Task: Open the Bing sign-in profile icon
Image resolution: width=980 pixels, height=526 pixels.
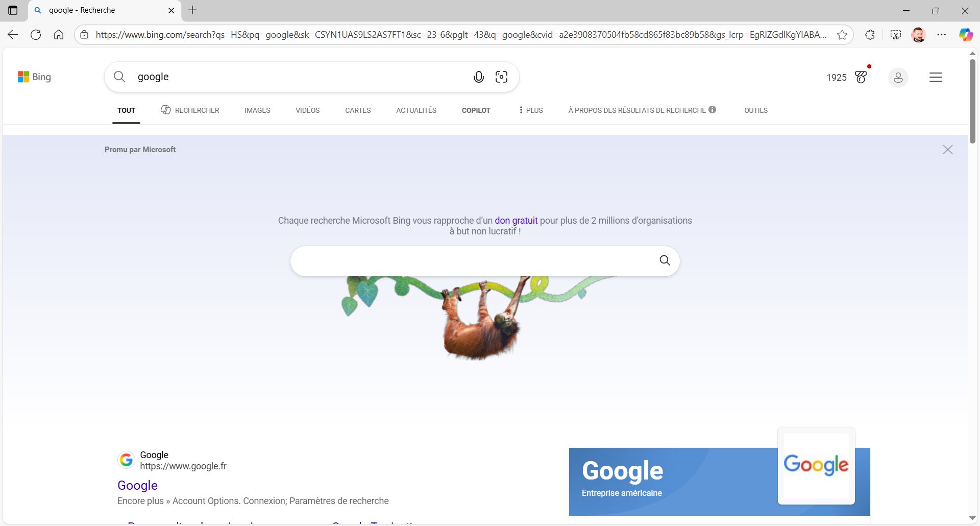Action: [898, 77]
